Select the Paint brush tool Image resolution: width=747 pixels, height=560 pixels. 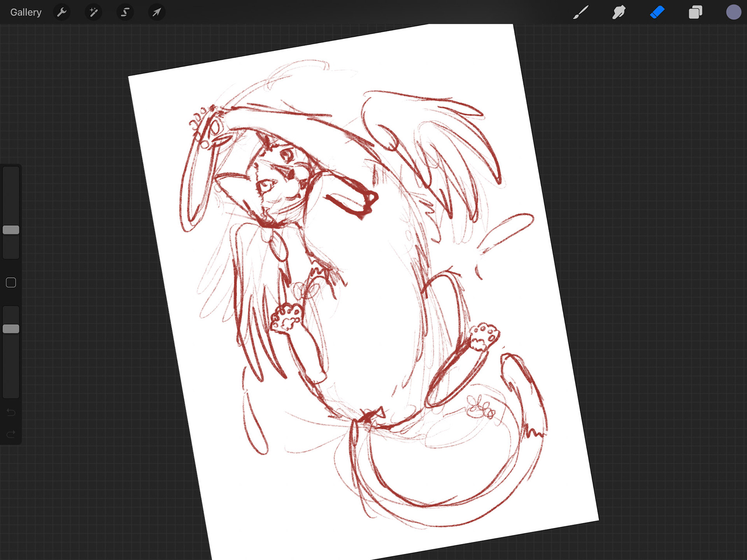[580, 12]
